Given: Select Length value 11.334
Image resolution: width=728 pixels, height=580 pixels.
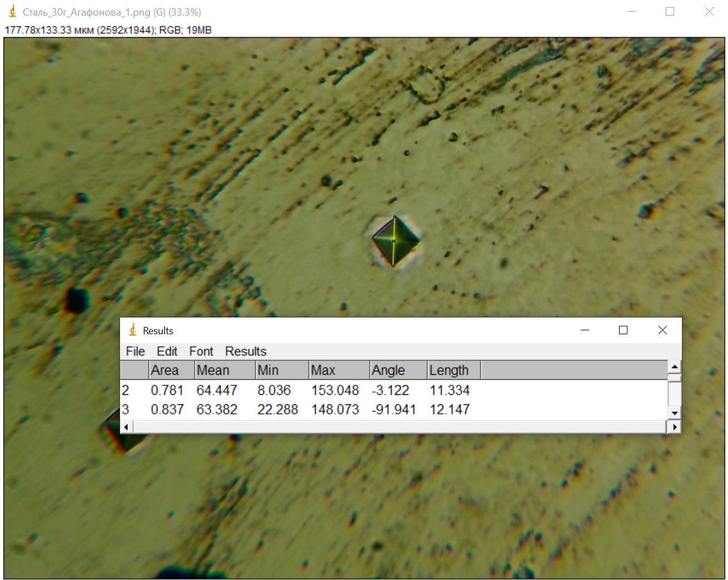Looking at the screenshot, I should tap(450, 390).
